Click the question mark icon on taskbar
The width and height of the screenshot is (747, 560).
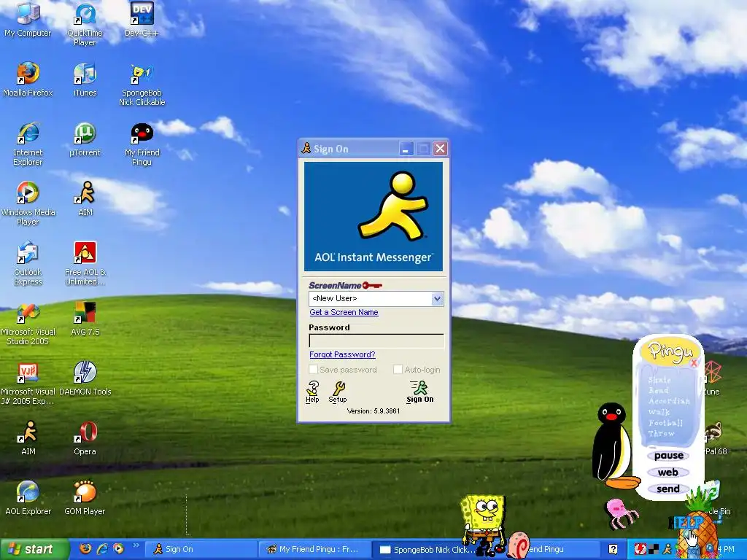coord(613,549)
